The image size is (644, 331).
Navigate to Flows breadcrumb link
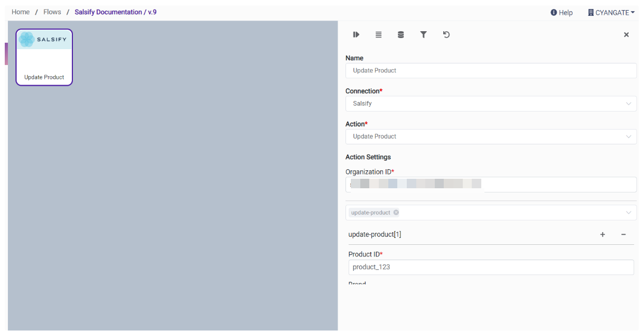(x=52, y=12)
